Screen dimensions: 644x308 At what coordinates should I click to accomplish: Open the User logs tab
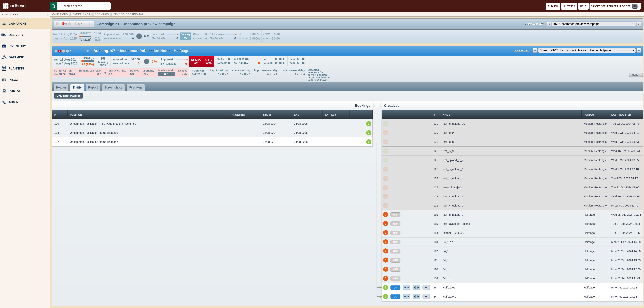click(135, 87)
